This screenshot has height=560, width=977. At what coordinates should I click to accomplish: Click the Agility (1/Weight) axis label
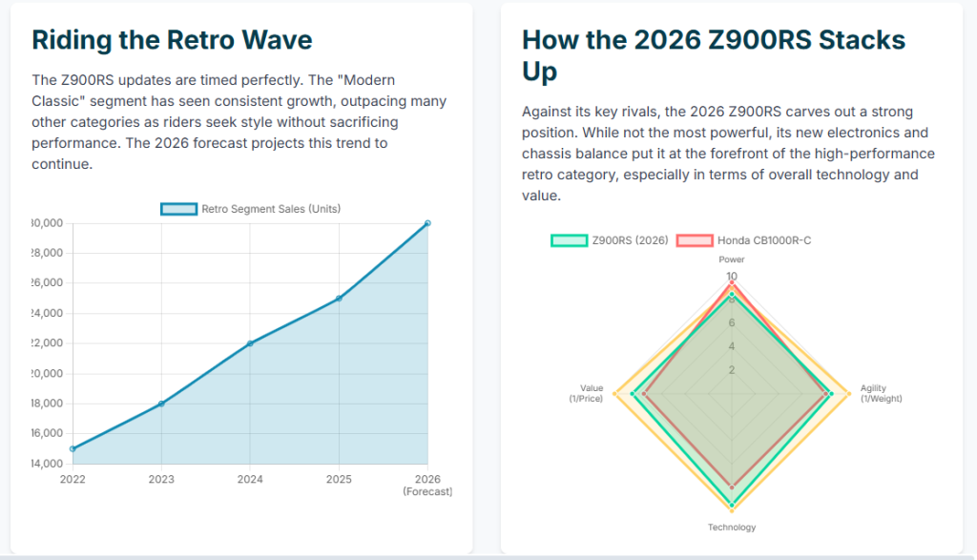tap(880, 393)
